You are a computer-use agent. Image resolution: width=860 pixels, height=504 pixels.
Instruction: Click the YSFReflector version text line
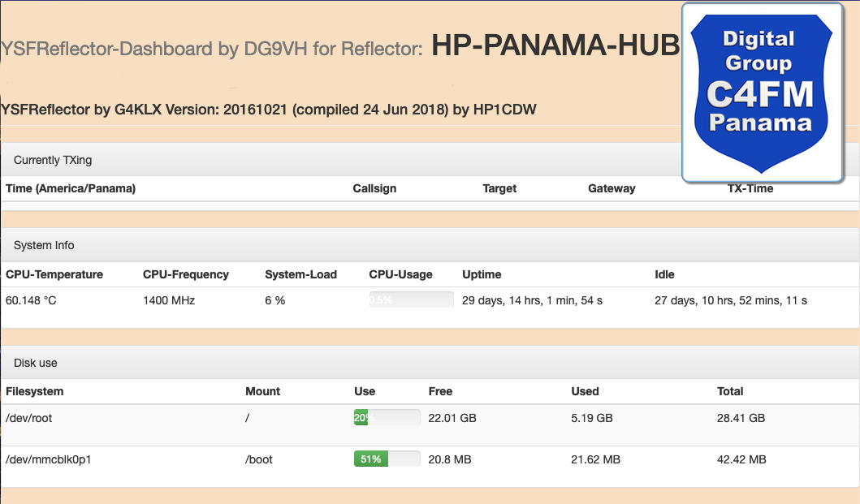(269, 110)
